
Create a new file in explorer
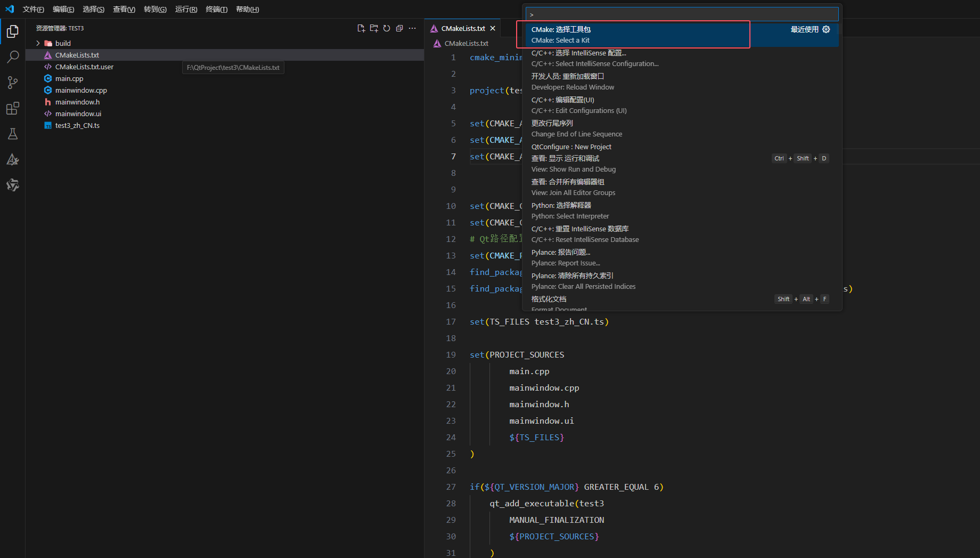(361, 28)
